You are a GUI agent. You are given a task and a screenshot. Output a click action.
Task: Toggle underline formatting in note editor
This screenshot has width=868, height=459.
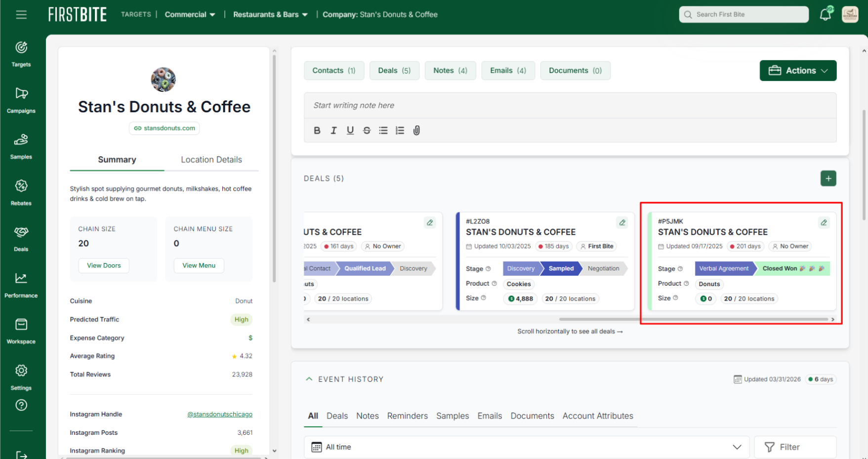pos(350,130)
